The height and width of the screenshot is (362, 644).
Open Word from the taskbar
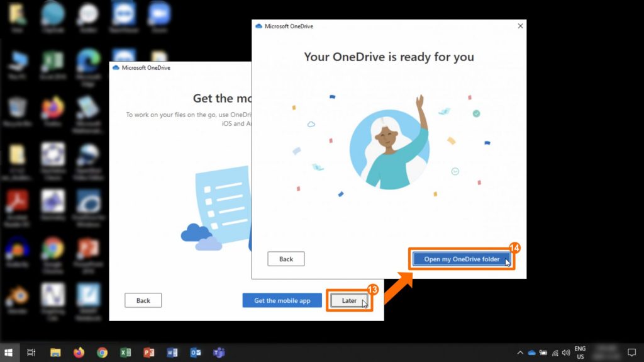coord(172,353)
